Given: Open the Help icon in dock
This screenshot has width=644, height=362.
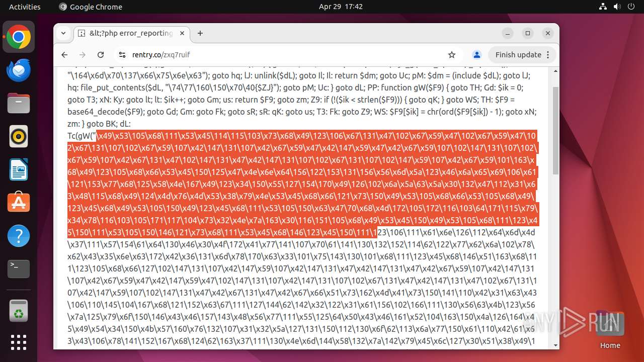Looking at the screenshot, I should coord(19,236).
